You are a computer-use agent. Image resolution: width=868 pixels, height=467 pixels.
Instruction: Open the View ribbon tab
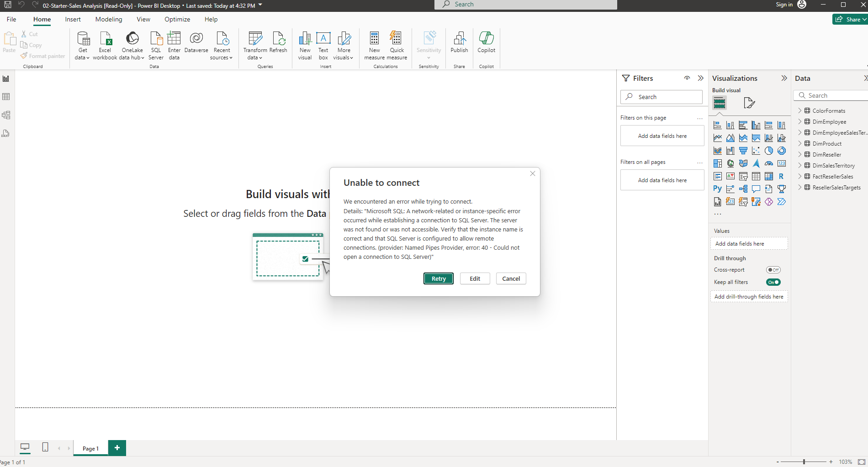click(143, 19)
